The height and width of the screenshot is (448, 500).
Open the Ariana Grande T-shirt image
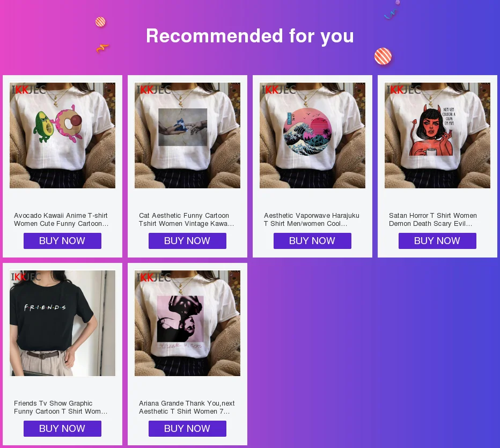[x=188, y=323]
